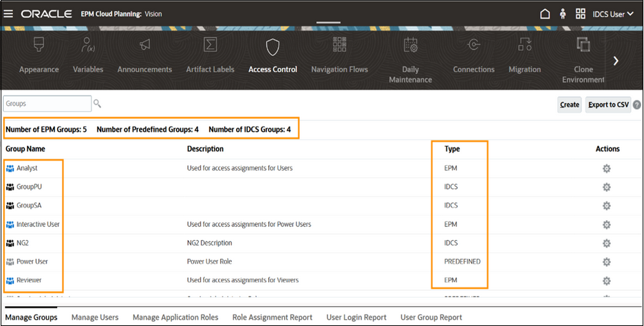Go to Home via house icon

pos(545,14)
